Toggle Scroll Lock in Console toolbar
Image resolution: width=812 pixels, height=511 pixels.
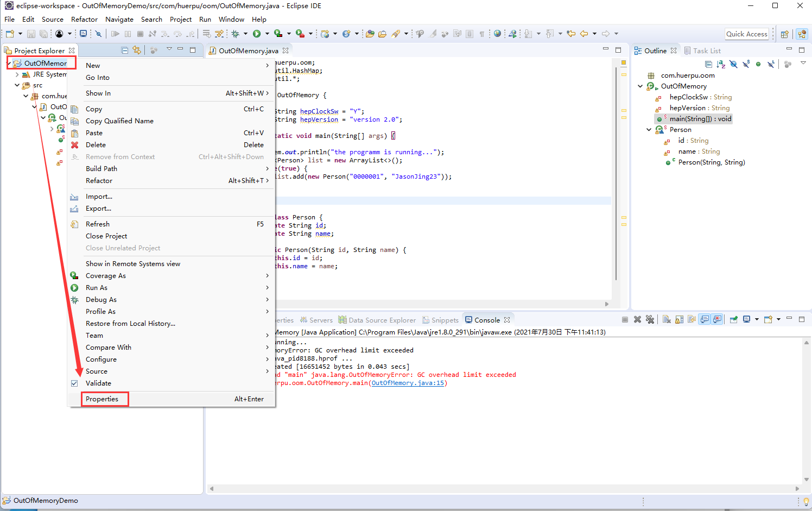click(679, 320)
